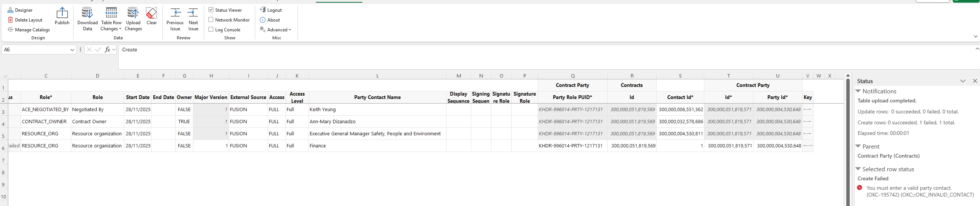Image resolution: width=980 pixels, height=206 pixels.
Task: Click the select-all corner triangle
Action: (5, 76)
